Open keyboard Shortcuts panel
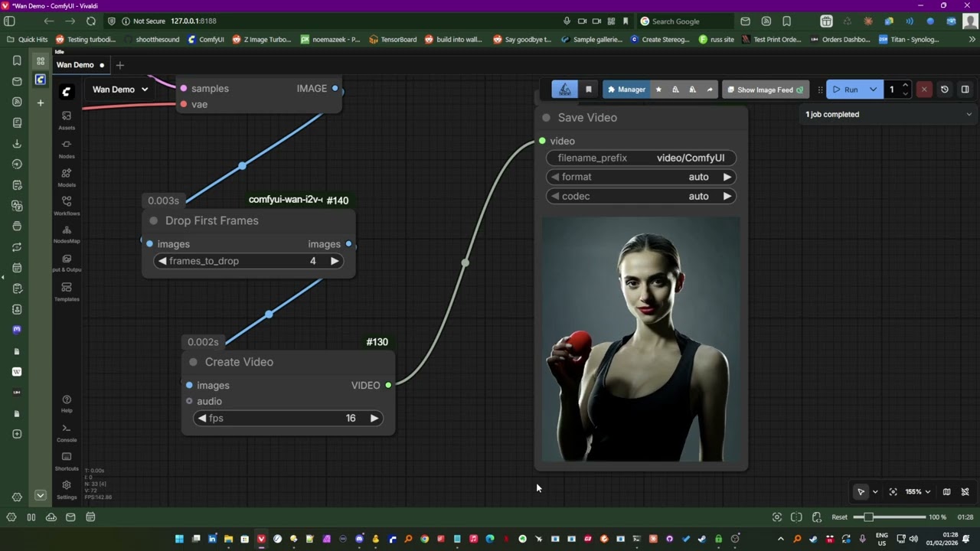Viewport: 980px width, 551px height. coord(67,461)
